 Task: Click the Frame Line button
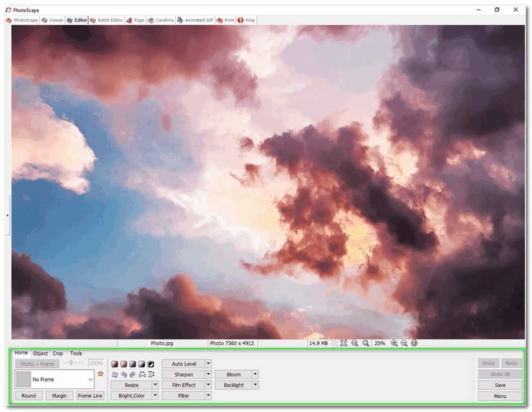click(x=90, y=395)
